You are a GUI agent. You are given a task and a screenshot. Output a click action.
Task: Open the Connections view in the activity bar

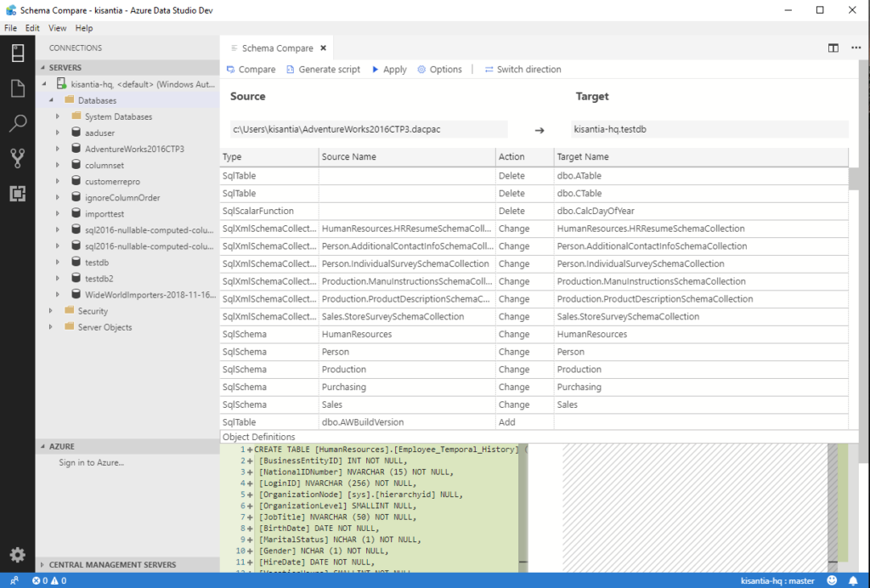click(18, 52)
